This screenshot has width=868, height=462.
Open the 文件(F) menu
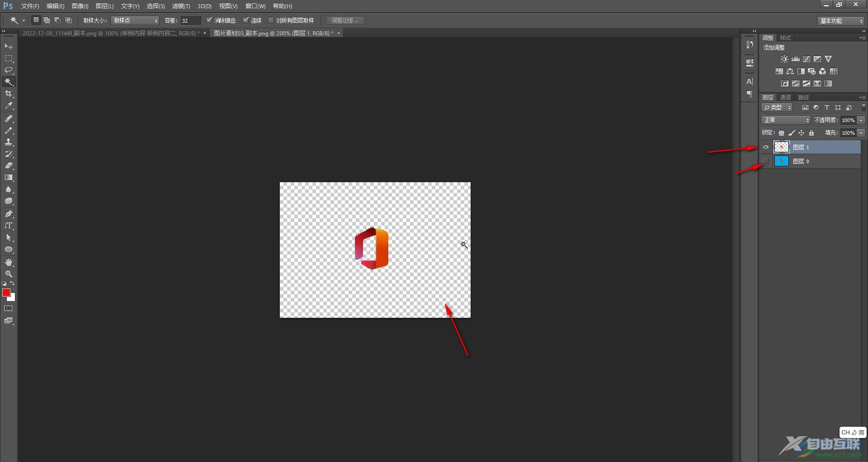click(30, 6)
